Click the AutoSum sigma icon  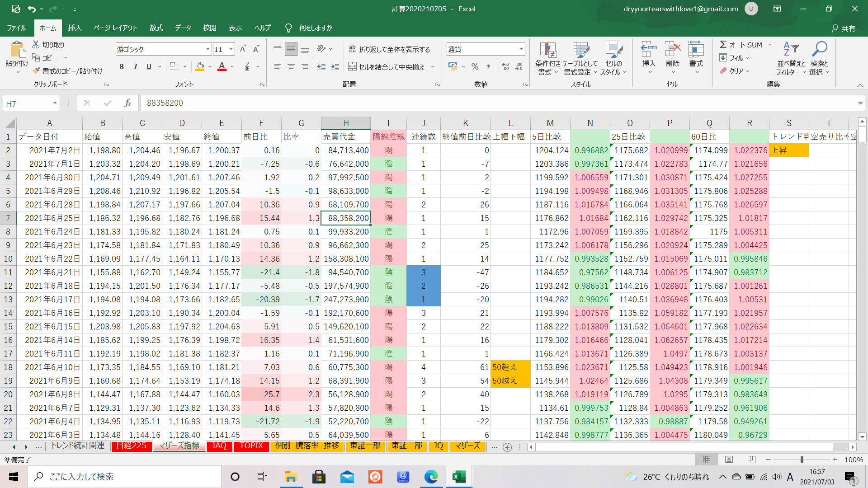723,45
